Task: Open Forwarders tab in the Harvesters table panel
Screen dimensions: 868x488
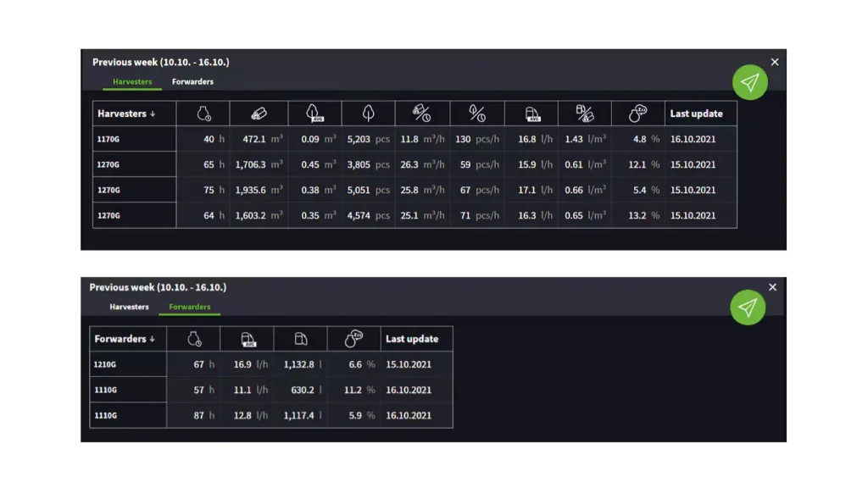Action: click(192, 81)
